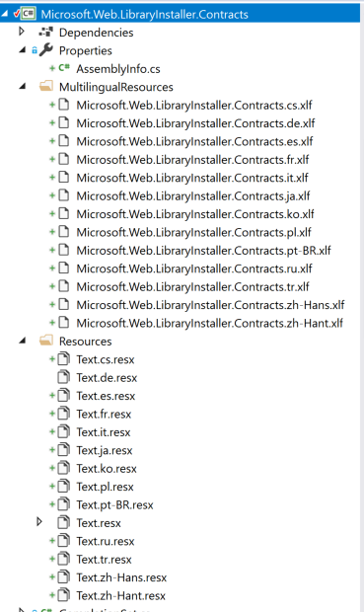Select the Resources folder label
The image size is (364, 612).
[85, 342]
